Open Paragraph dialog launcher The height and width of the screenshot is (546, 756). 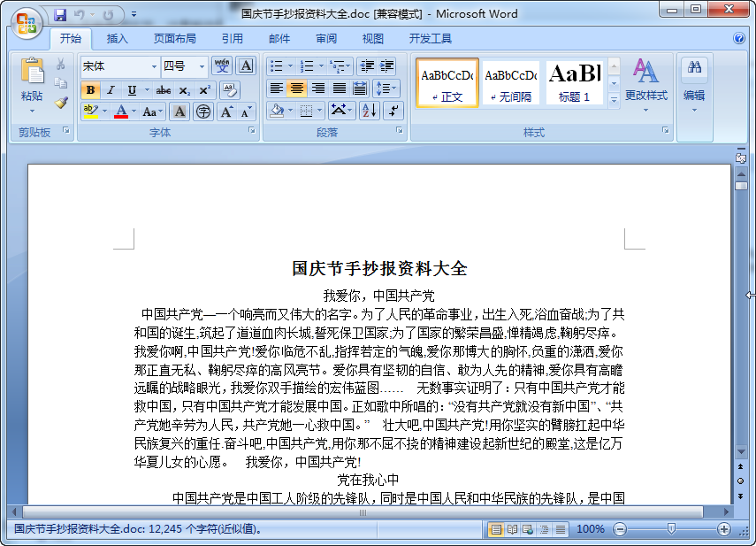pos(399,130)
